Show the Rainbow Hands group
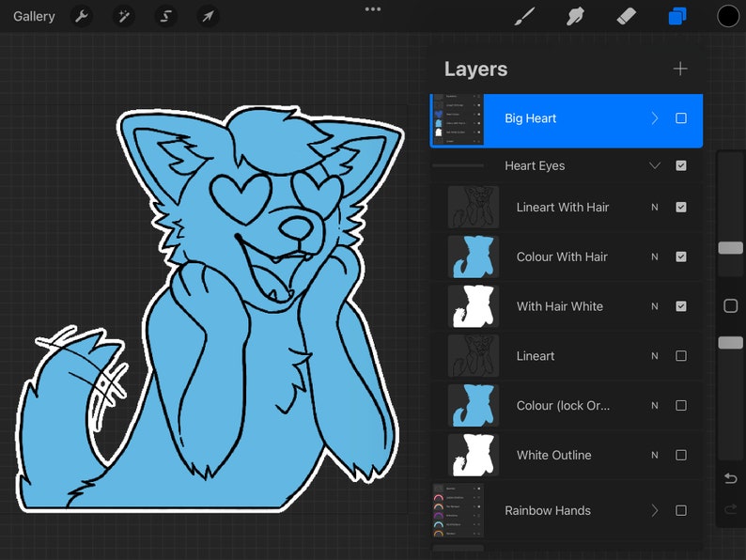Viewport: 746px width, 560px height. (x=681, y=510)
